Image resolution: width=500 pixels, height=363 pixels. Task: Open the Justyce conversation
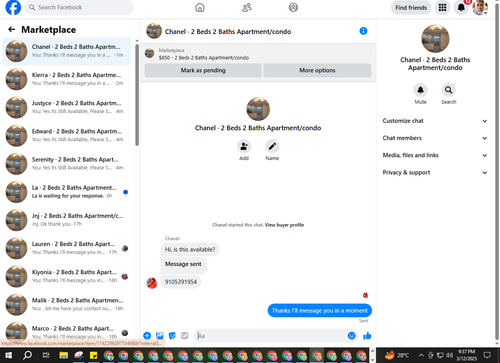pyautogui.click(x=67, y=107)
